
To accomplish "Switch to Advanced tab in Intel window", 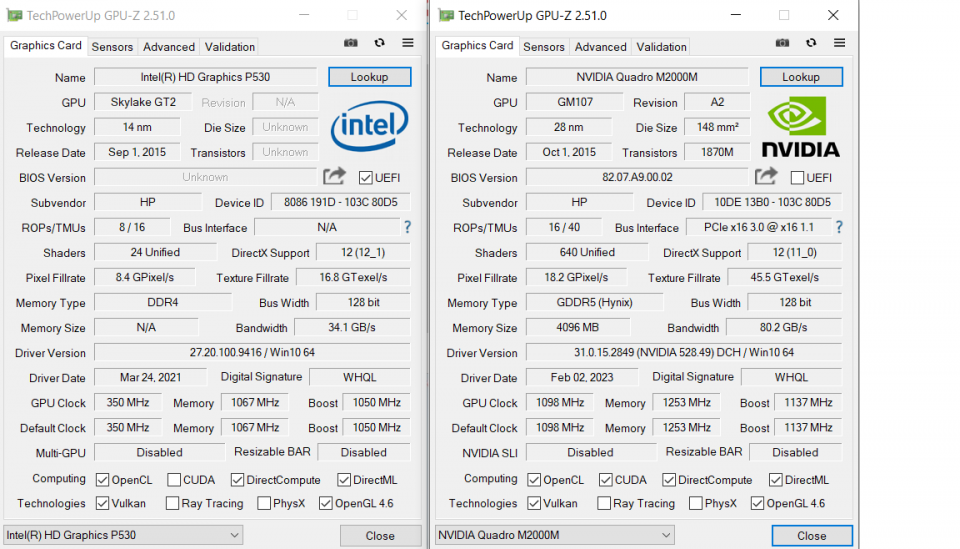I will (x=169, y=47).
